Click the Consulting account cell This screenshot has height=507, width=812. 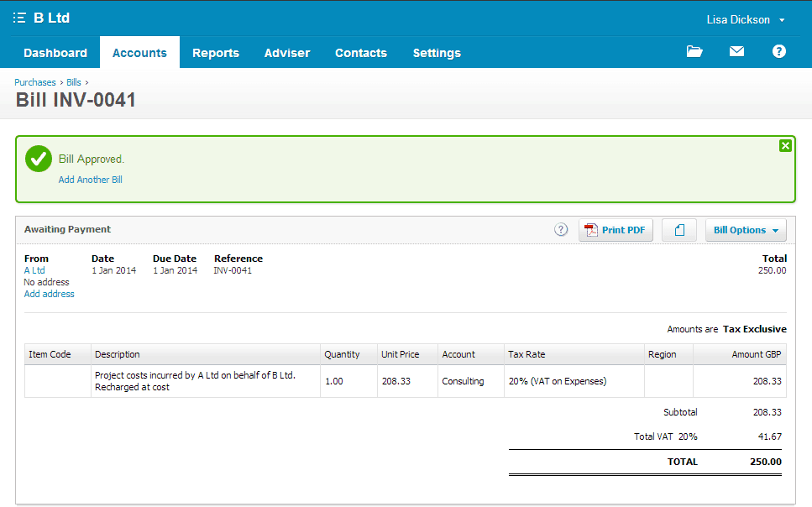pos(471,381)
